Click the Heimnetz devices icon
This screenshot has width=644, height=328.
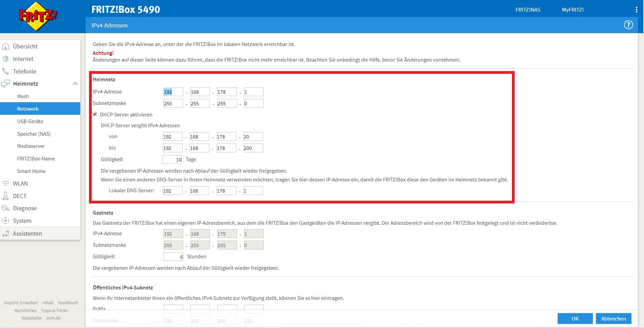pyautogui.click(x=6, y=84)
